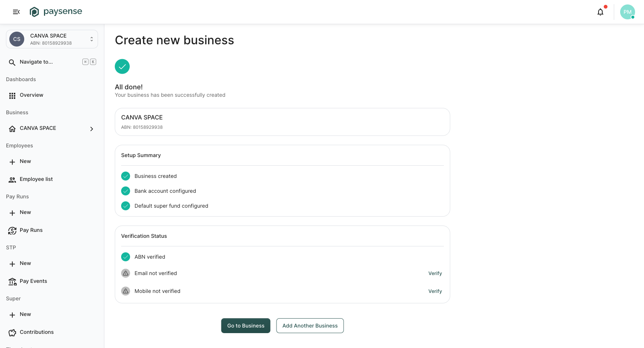Click the large All done checkmark icon
This screenshot has width=644, height=348.
point(122,67)
